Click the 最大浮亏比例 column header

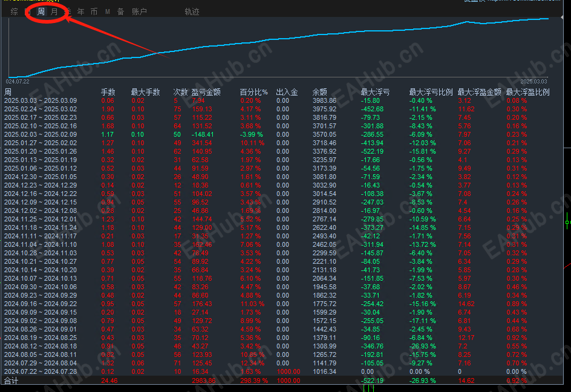[x=431, y=92]
